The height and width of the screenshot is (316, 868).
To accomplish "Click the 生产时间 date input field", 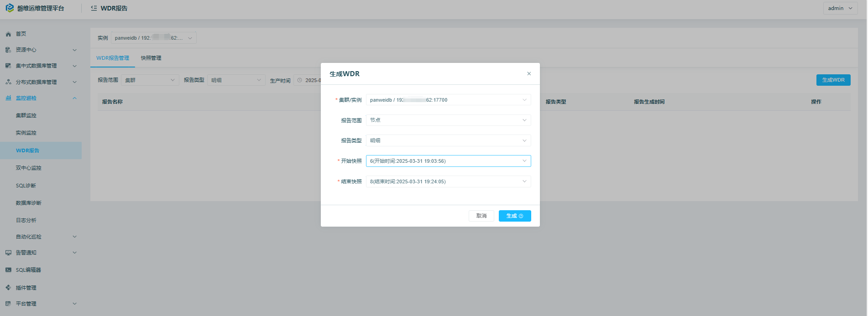I will coord(308,80).
